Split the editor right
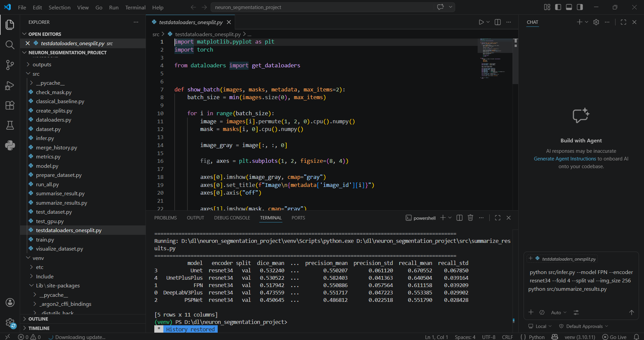 tap(498, 22)
